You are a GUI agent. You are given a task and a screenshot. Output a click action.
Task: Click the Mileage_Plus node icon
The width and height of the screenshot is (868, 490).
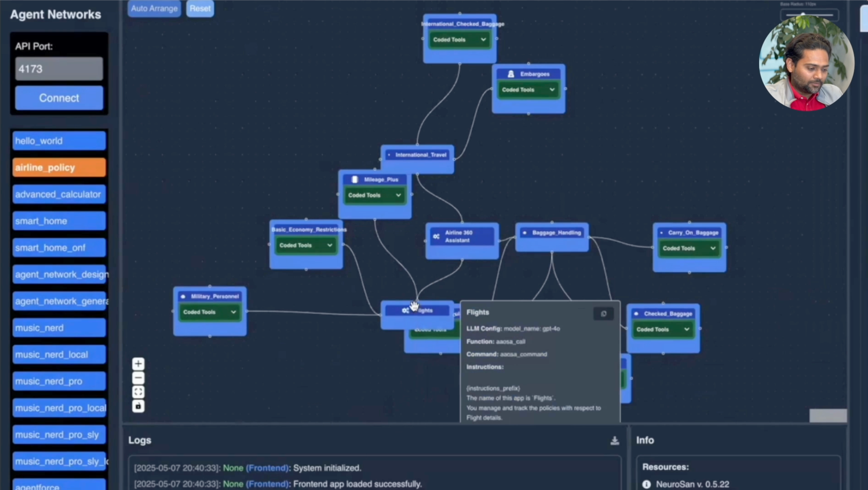pyautogui.click(x=354, y=180)
